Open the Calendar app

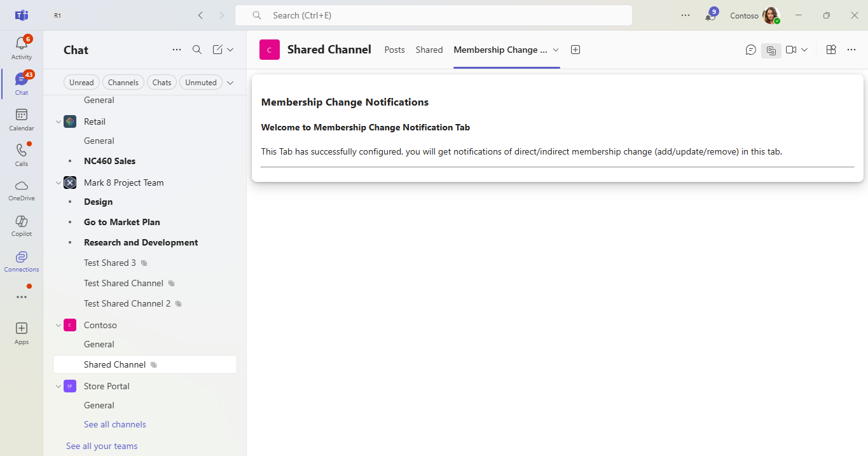(x=22, y=120)
